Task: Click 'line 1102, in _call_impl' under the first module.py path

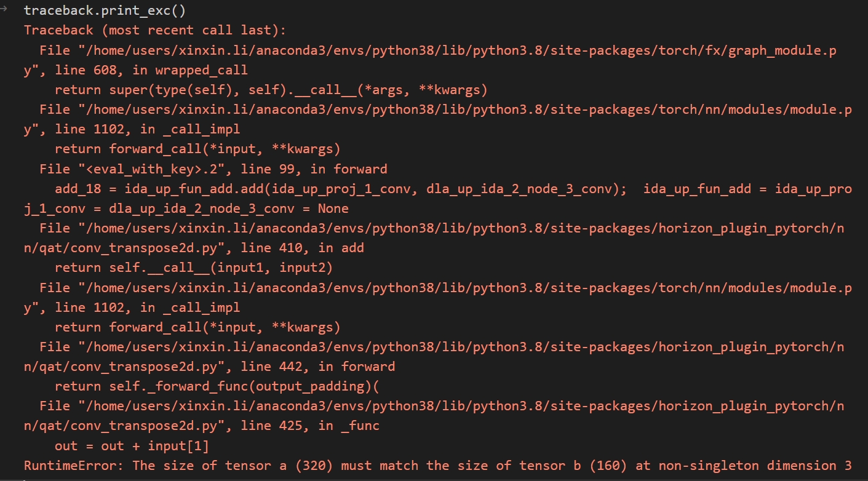Action: pyautogui.click(x=148, y=129)
